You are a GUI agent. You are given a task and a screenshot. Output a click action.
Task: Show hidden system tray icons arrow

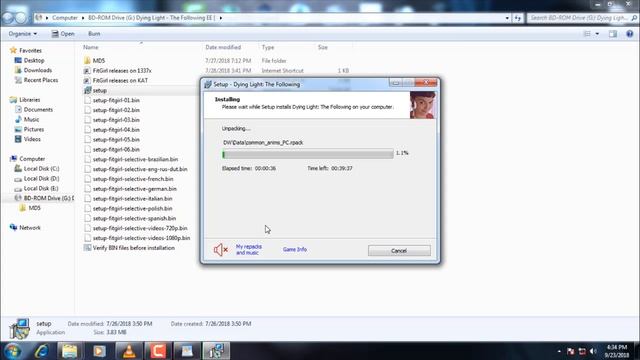559,351
